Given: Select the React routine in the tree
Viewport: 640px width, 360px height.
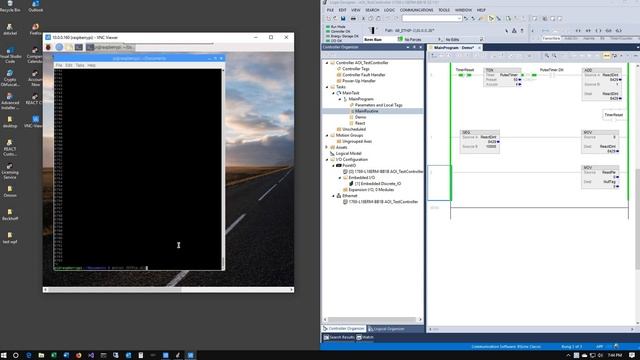Looking at the screenshot, I should [360, 123].
